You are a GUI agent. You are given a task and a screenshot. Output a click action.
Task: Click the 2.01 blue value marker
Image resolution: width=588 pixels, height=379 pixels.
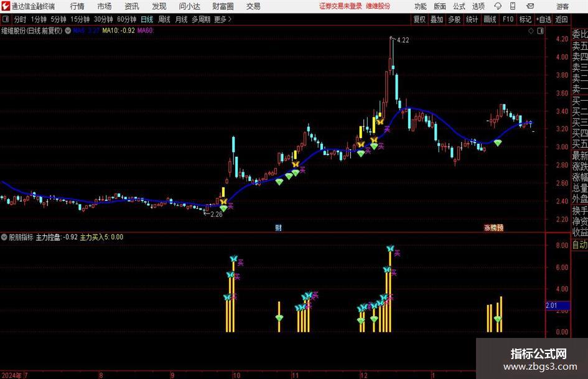[558, 306]
